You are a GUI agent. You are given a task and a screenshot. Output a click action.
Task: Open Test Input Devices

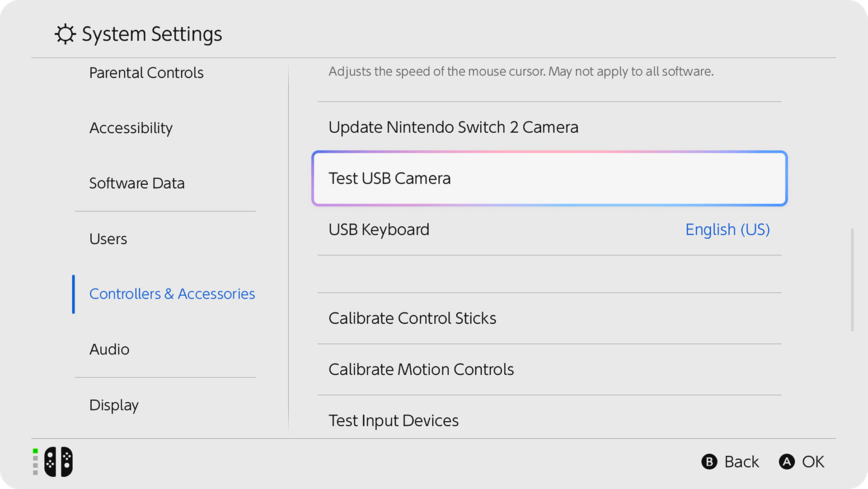click(x=393, y=420)
